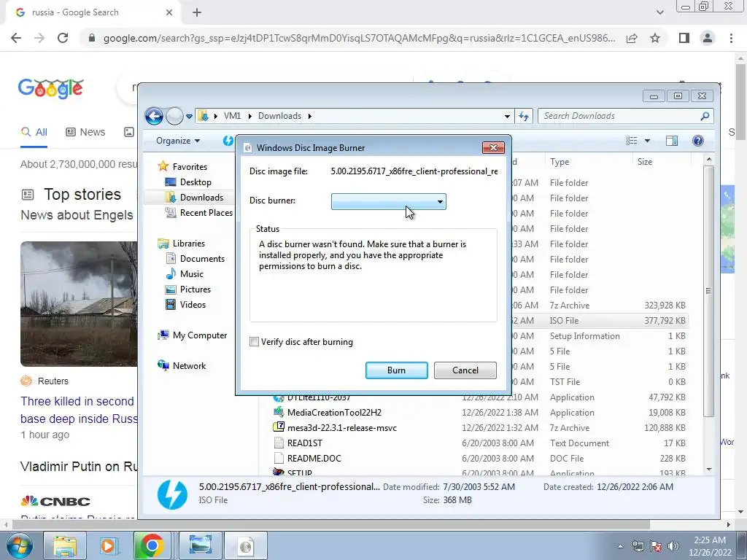Click Burn in the Disc Image Burner dialog
Image resolution: width=747 pixels, height=560 pixels.
pos(396,370)
